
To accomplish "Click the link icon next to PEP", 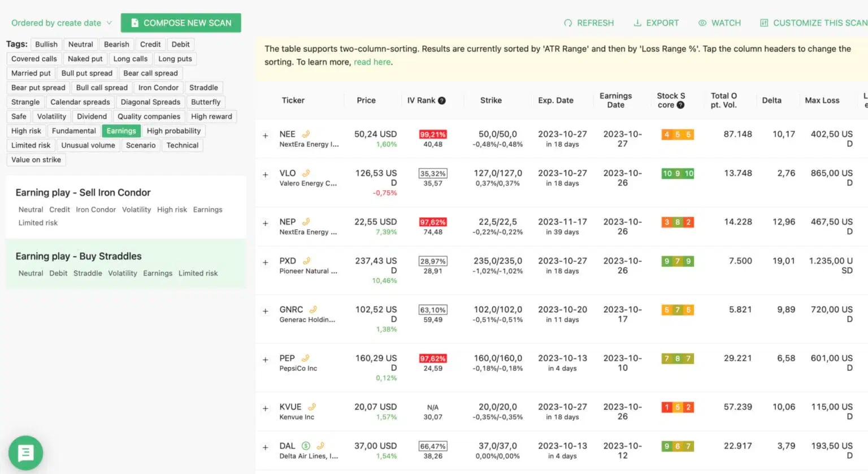I will (x=306, y=358).
